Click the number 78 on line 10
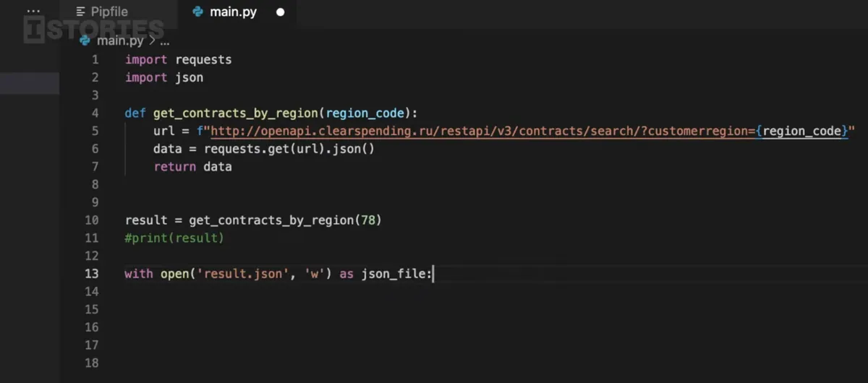The height and width of the screenshot is (383, 868). [367, 220]
